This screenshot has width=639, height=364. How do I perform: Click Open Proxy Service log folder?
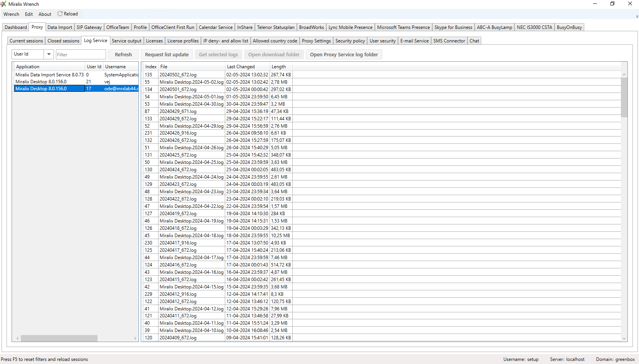coord(344,55)
